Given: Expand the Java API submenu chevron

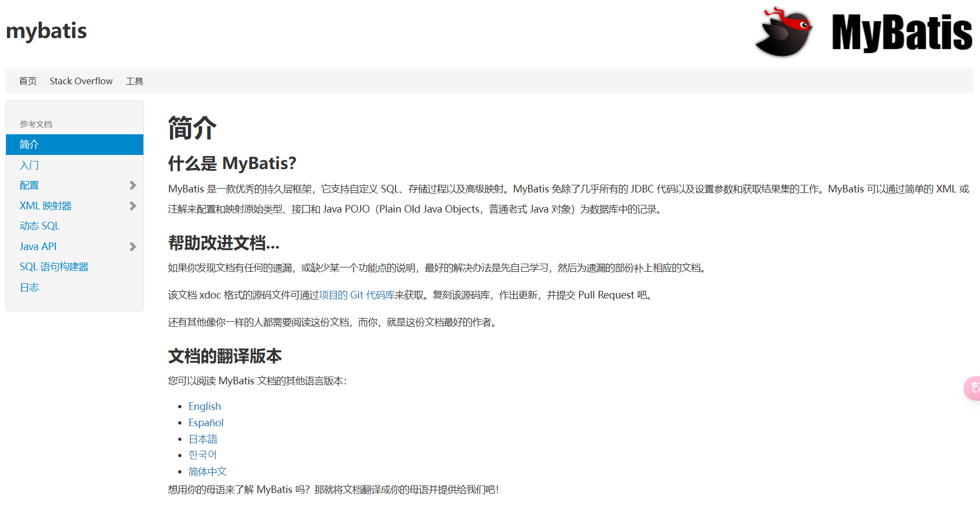Looking at the screenshot, I should [x=133, y=247].
